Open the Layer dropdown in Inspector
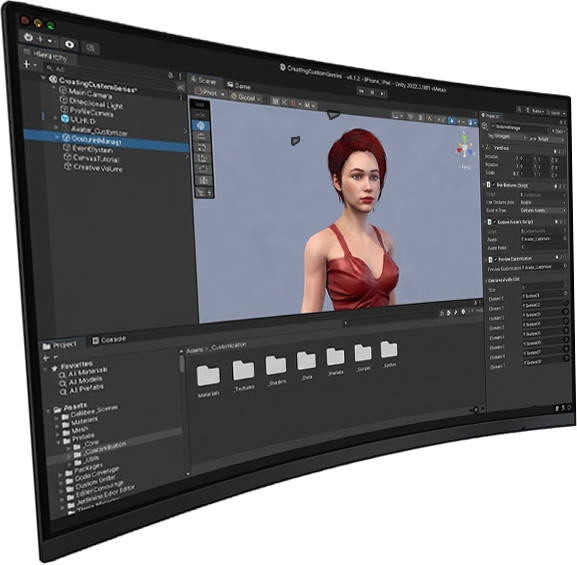This screenshot has width=577, height=565. click(x=551, y=139)
